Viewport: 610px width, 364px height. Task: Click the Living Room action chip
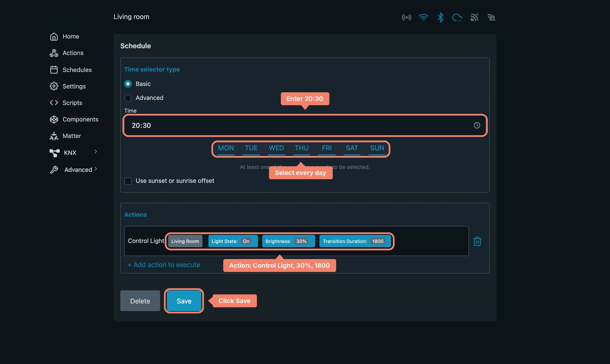click(185, 241)
